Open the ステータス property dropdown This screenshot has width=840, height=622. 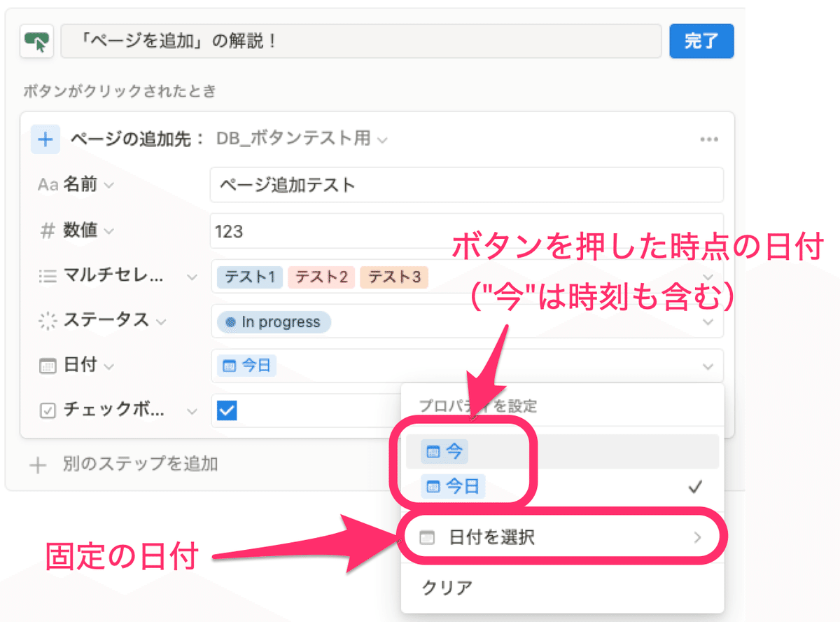104,321
